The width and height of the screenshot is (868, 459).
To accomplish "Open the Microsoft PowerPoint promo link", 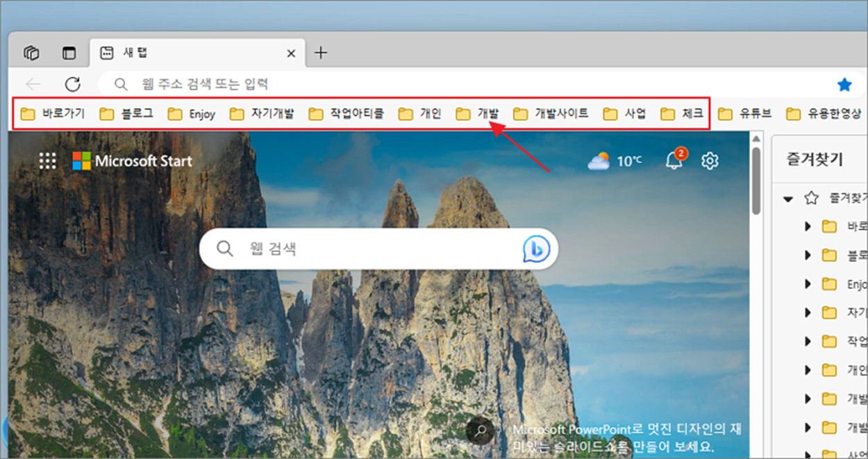I will pos(626,437).
